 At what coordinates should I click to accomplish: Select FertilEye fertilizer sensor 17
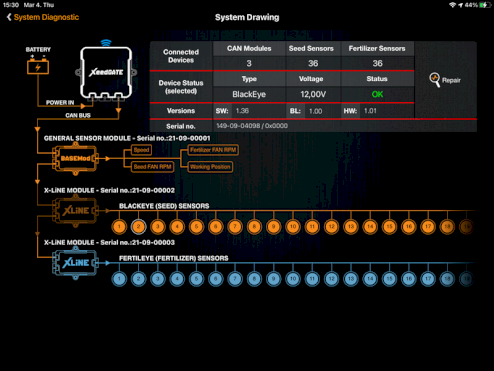point(428,279)
